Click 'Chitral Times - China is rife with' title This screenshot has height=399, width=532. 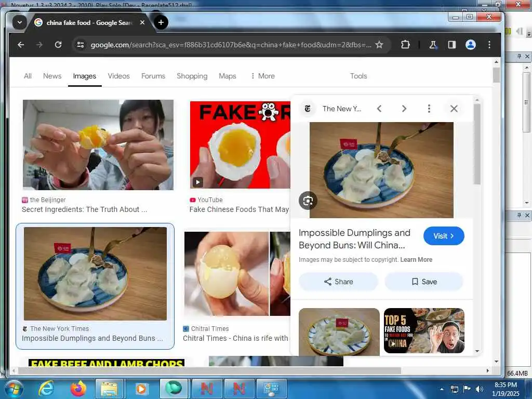[x=235, y=338]
